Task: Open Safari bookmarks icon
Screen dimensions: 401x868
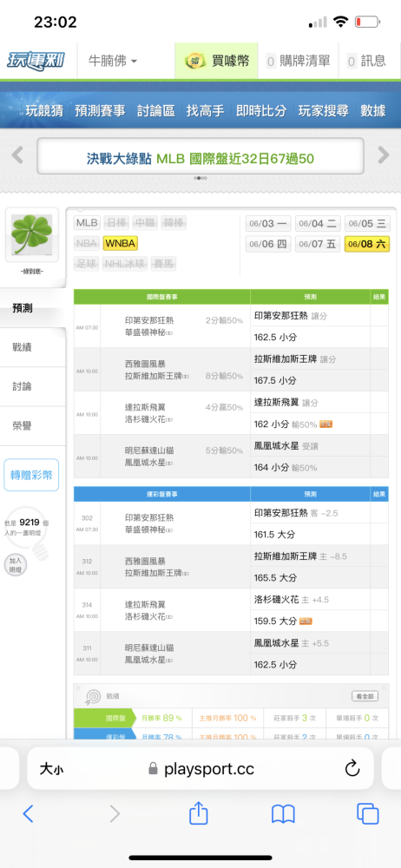Action: point(283,814)
